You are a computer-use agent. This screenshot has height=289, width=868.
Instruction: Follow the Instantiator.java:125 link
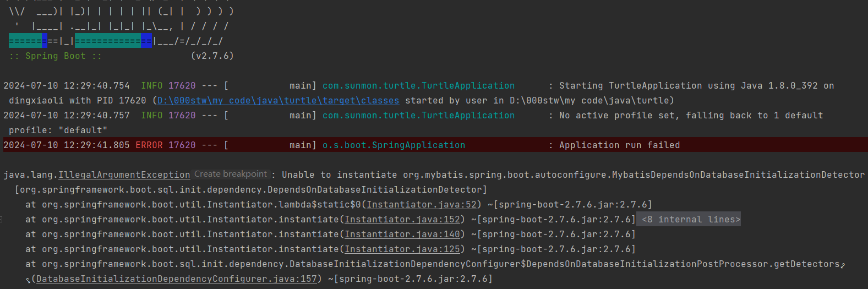point(402,249)
